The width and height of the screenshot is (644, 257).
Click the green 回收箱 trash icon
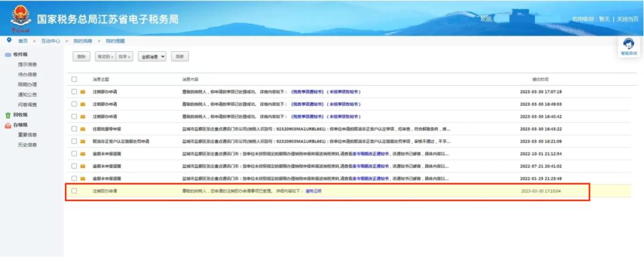point(8,115)
